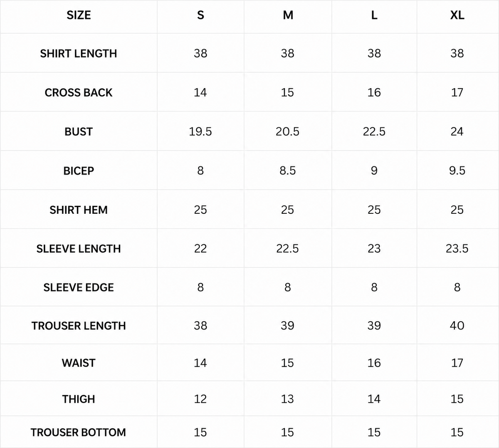
Task: Select the SLEEVE LENGTH value 22.5
Action: coord(288,249)
